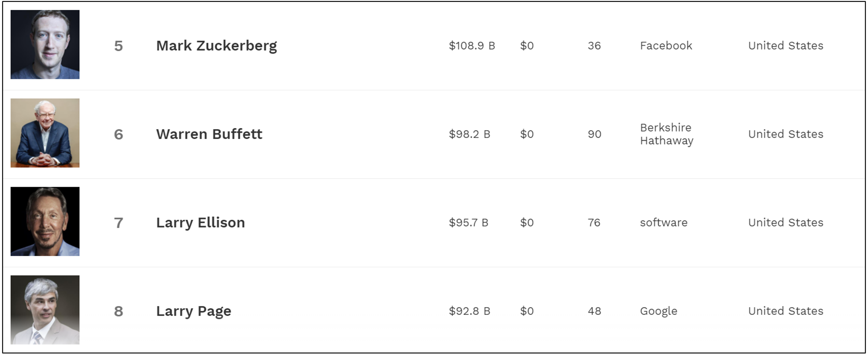Click the Facebook source text
Screen dimensions: 868x356
tap(666, 46)
